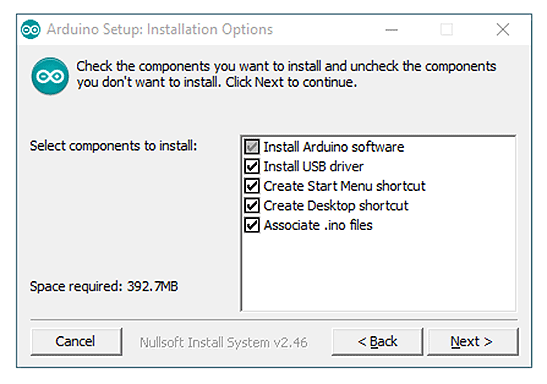
Task: Disable Create Start Menu shortcut option
Action: (252, 186)
